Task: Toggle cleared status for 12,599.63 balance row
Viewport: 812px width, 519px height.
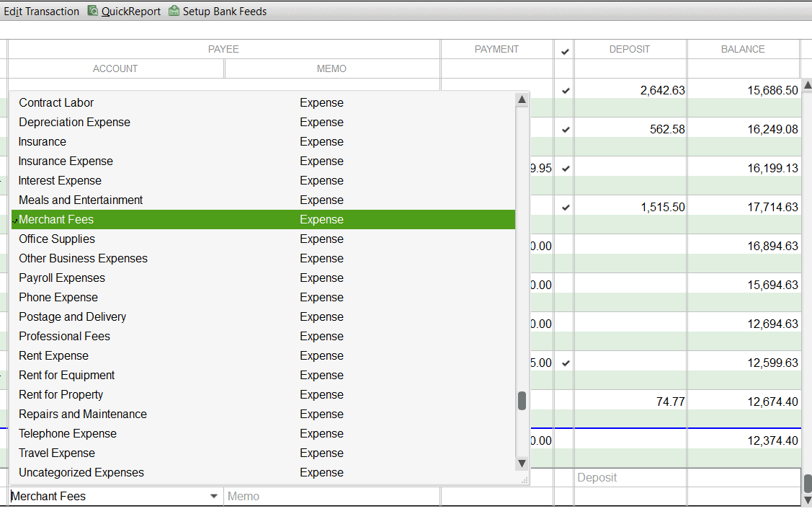Action: click(566, 363)
